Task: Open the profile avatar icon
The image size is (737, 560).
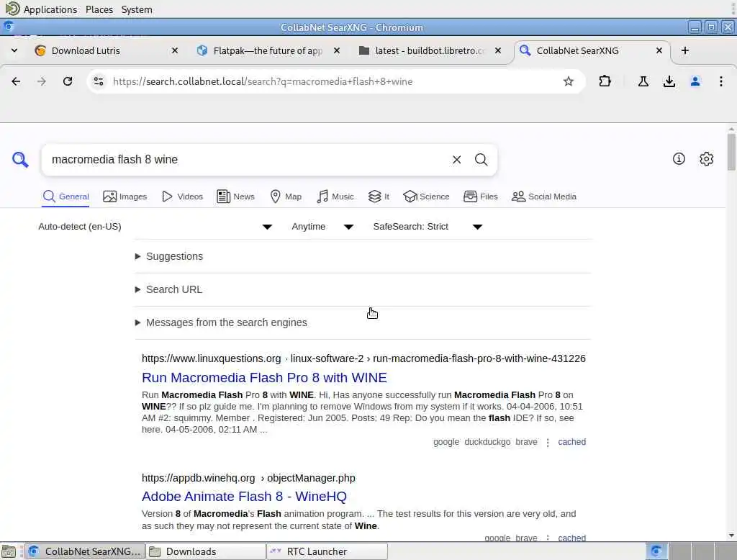Action: point(695,81)
